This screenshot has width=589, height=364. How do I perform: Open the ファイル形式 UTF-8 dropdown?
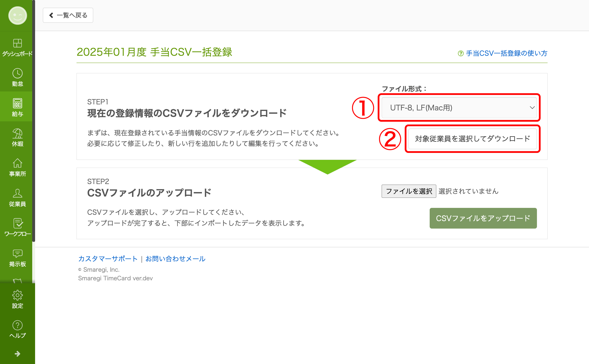[459, 108]
